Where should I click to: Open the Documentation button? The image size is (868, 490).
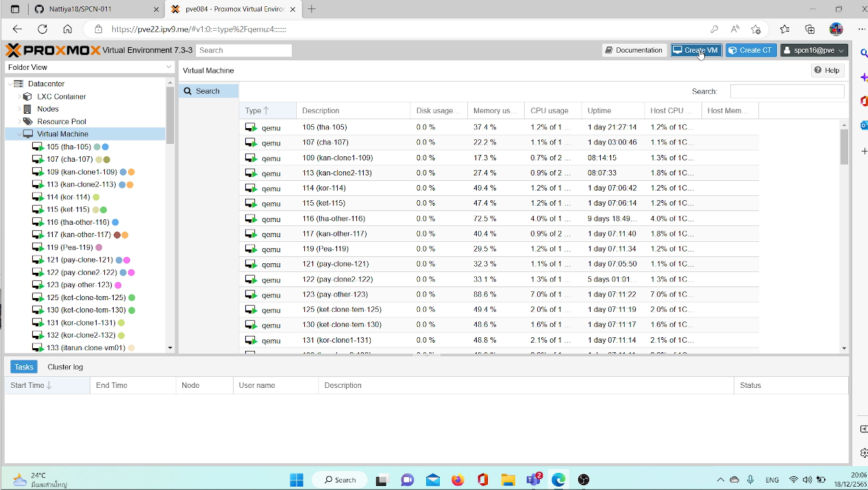pos(634,50)
